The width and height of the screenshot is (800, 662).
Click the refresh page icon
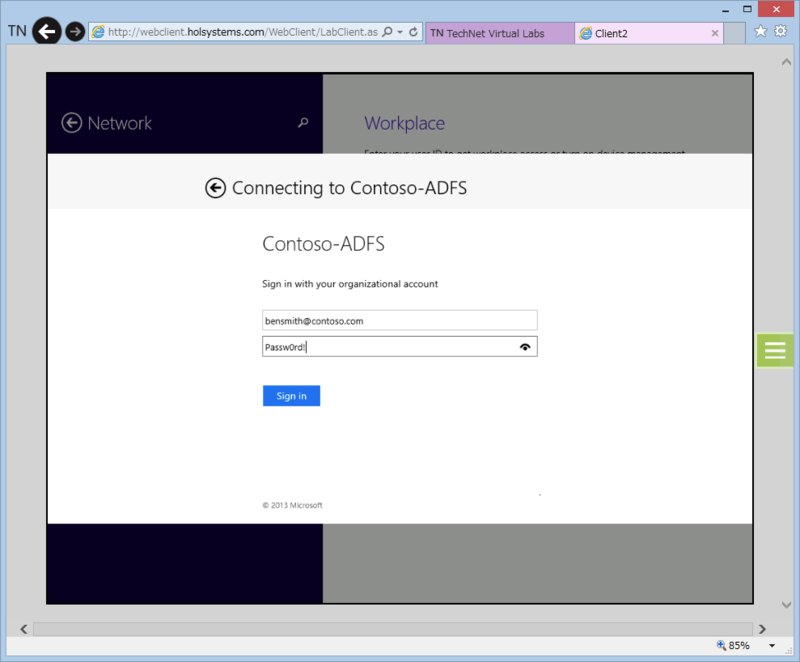point(413,32)
